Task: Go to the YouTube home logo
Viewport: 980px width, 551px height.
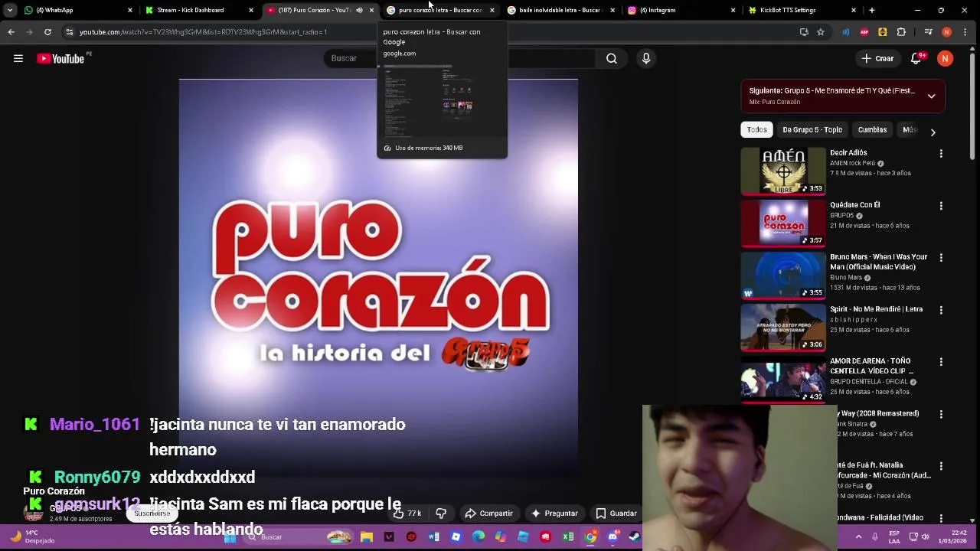Action: 61,58
